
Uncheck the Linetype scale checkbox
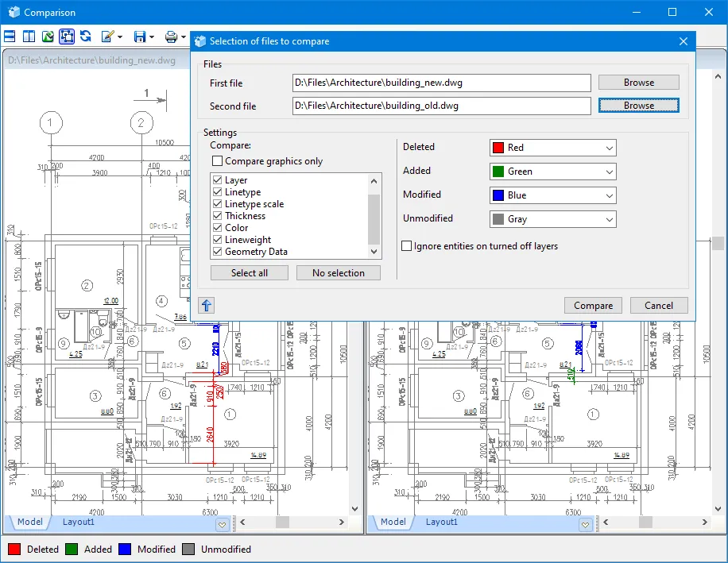click(x=217, y=204)
